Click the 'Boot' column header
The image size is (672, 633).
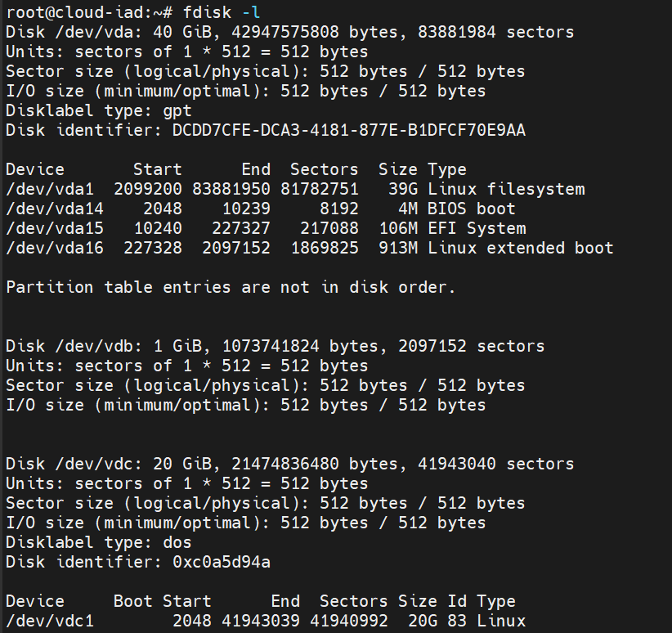click(133, 602)
